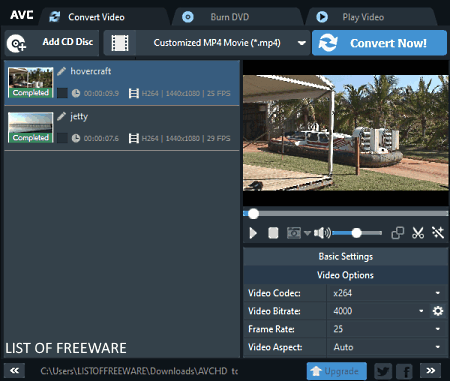Click the Convert Now! button
Viewport: 450px width, 381px height.
[379, 43]
